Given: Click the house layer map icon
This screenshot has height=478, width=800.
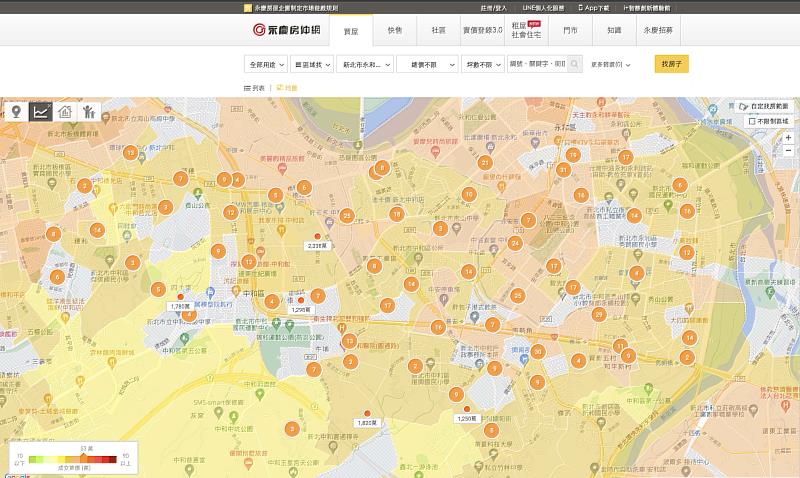Looking at the screenshot, I should point(65,112).
